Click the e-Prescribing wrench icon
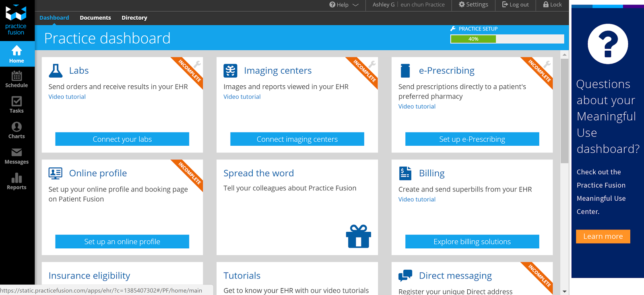The image size is (644, 295). click(547, 64)
